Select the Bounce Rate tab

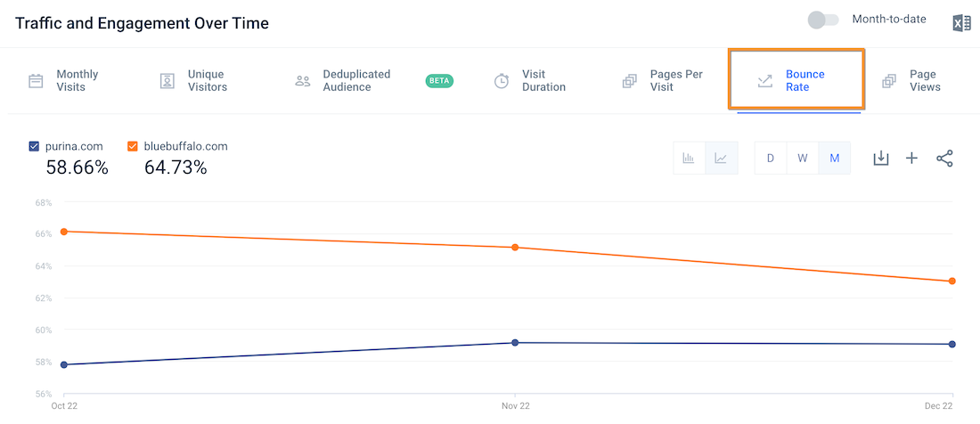tap(804, 81)
